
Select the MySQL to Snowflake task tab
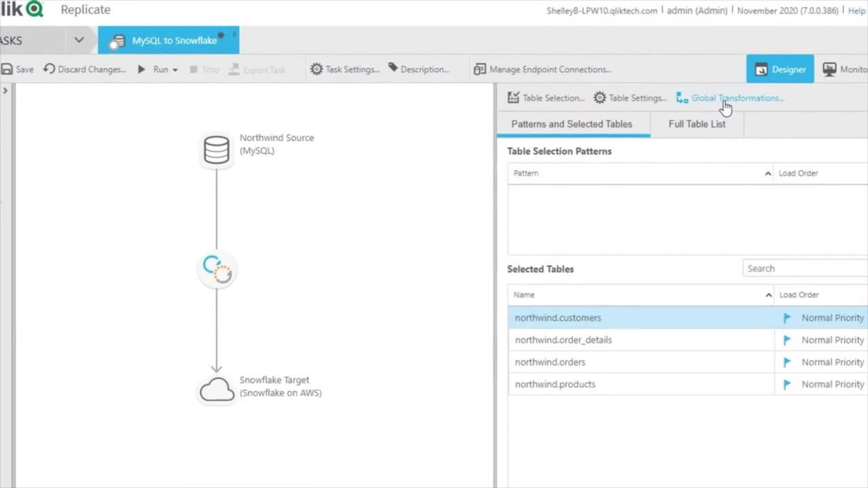168,40
